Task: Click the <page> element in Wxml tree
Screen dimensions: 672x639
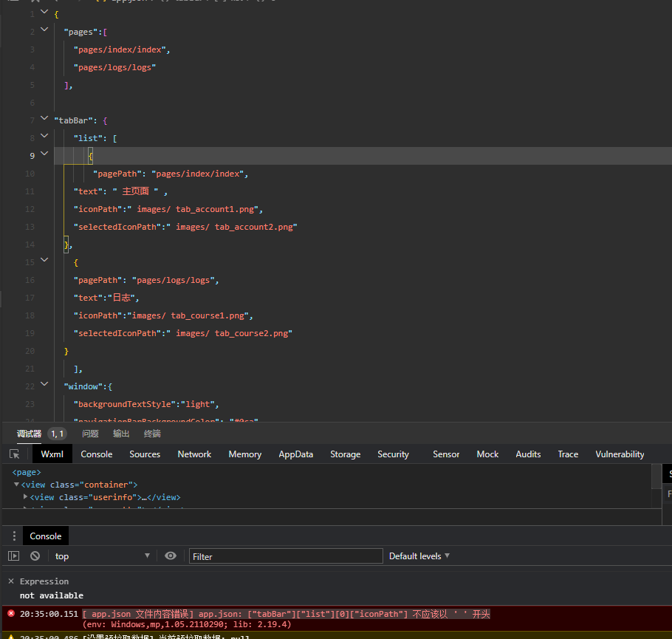Action: point(27,472)
